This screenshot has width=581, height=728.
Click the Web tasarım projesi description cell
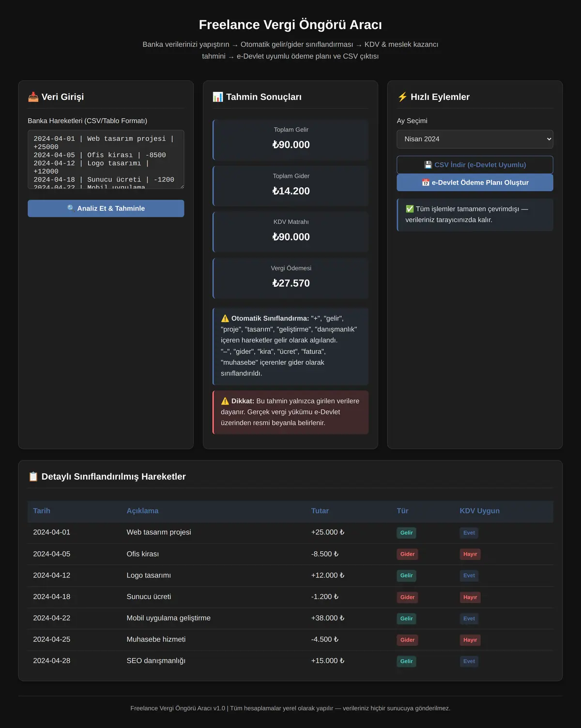[x=159, y=532]
